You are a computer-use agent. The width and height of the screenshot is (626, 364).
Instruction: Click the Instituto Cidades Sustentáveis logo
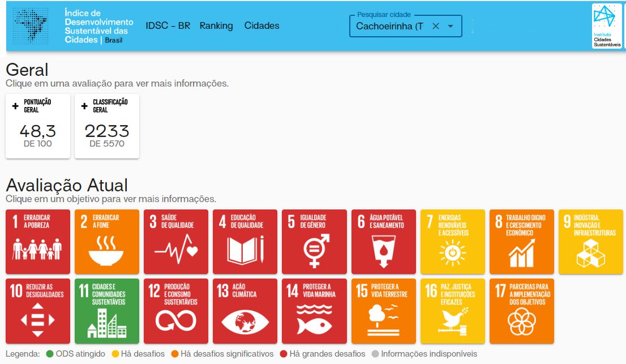pos(607,26)
